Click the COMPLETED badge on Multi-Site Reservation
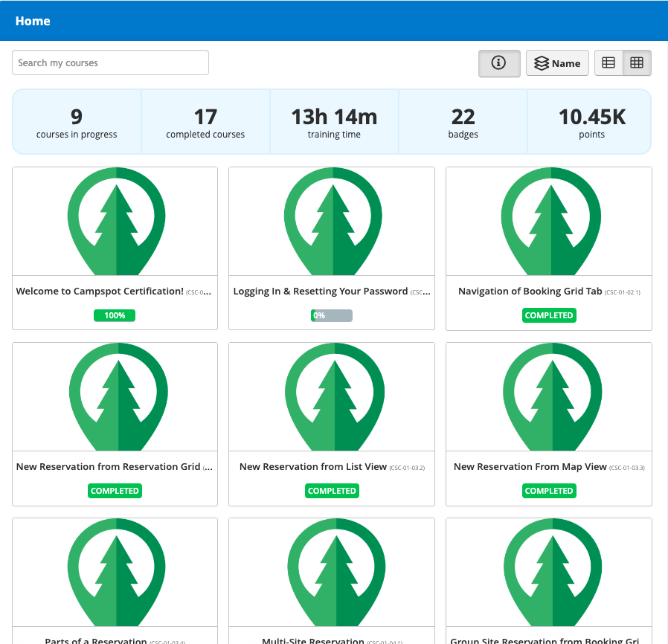This screenshot has width=668, height=644. 332,643
